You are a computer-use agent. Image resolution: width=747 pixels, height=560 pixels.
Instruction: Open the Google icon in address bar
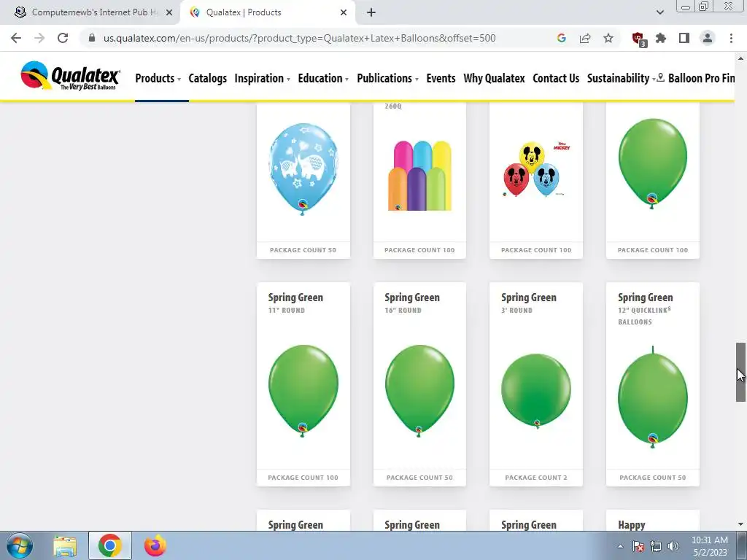tap(561, 38)
